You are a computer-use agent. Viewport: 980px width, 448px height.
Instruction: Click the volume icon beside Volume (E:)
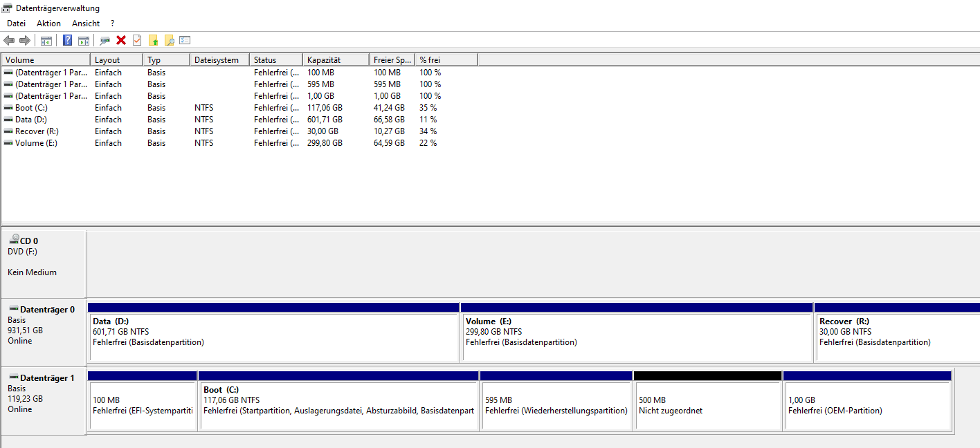click(8, 143)
